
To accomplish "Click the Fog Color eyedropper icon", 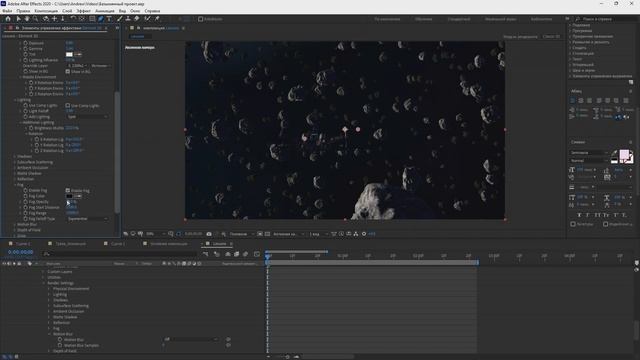I will pyautogui.click(x=78, y=196).
